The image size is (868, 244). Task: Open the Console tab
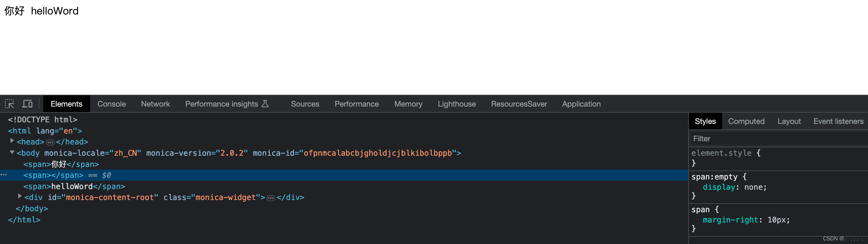(x=112, y=104)
